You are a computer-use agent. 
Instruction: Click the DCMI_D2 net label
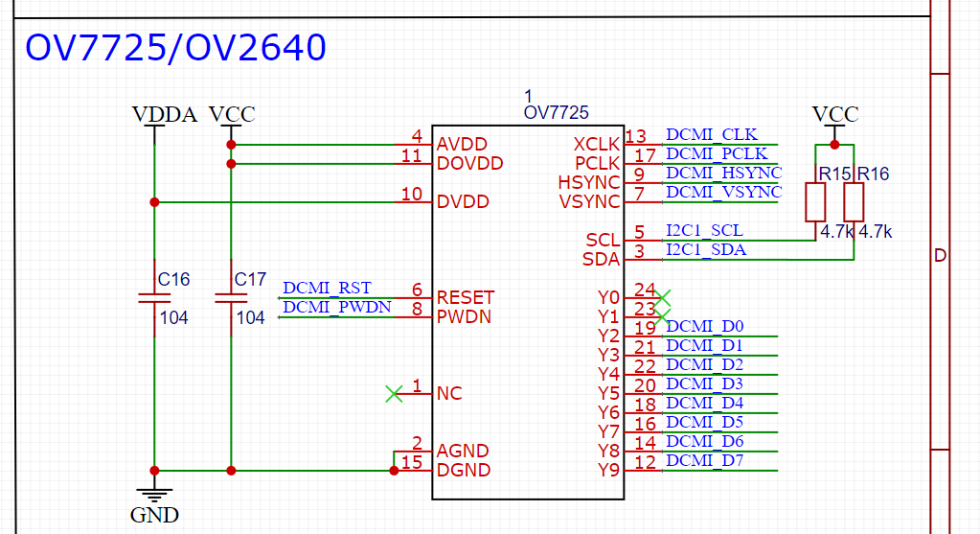point(704,364)
